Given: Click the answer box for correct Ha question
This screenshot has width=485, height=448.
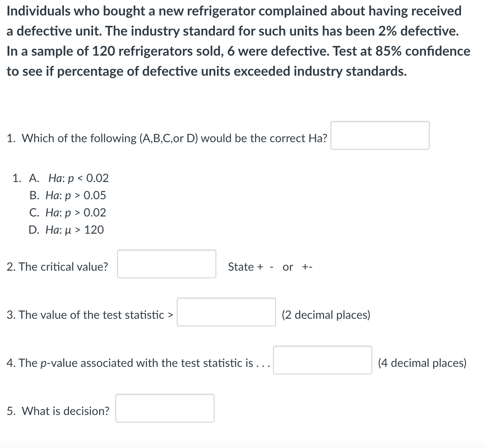Looking at the screenshot, I should (x=380, y=135).
